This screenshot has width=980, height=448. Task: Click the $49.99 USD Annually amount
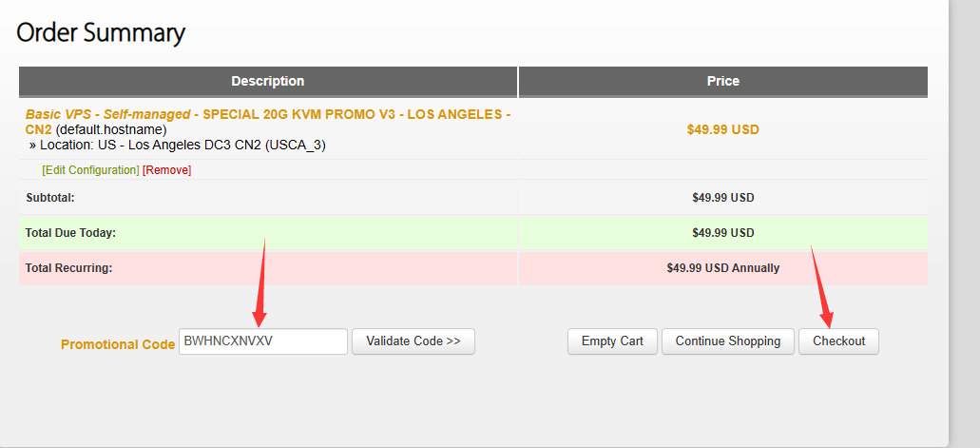point(722,268)
